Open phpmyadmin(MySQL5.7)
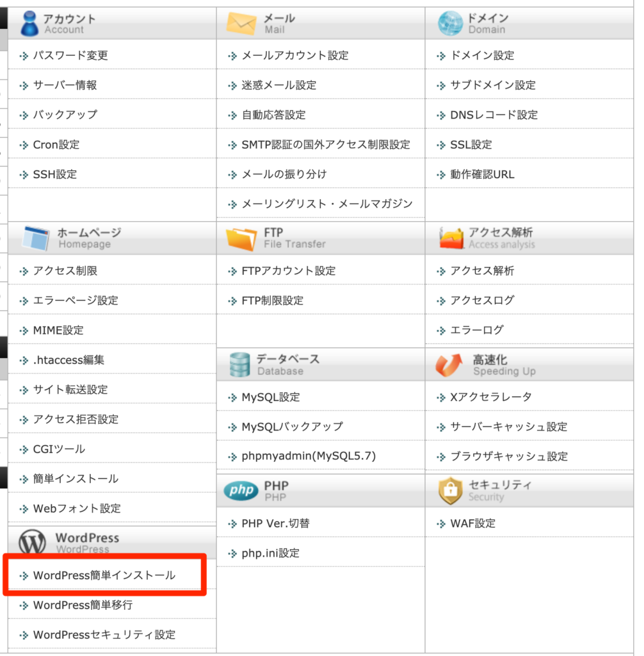Image resolution: width=644 pixels, height=656 pixels. click(309, 456)
